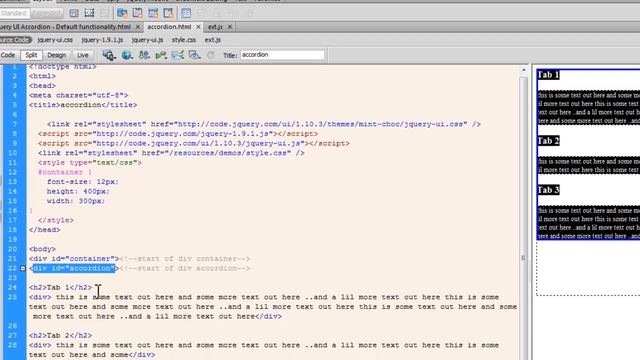This screenshot has height=360, width=640.
Task: Click the highlighted div id="accordion" tag
Action: (x=74, y=268)
